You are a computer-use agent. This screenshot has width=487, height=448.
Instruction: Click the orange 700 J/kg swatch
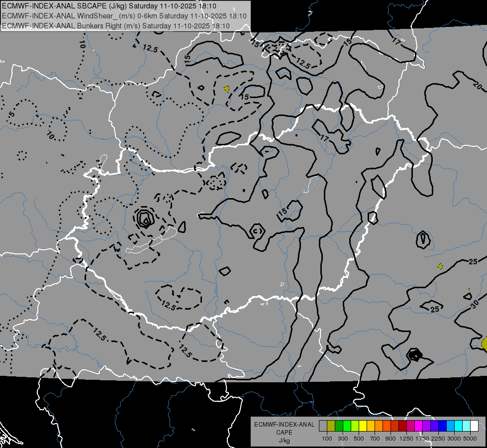pyautogui.click(x=379, y=426)
